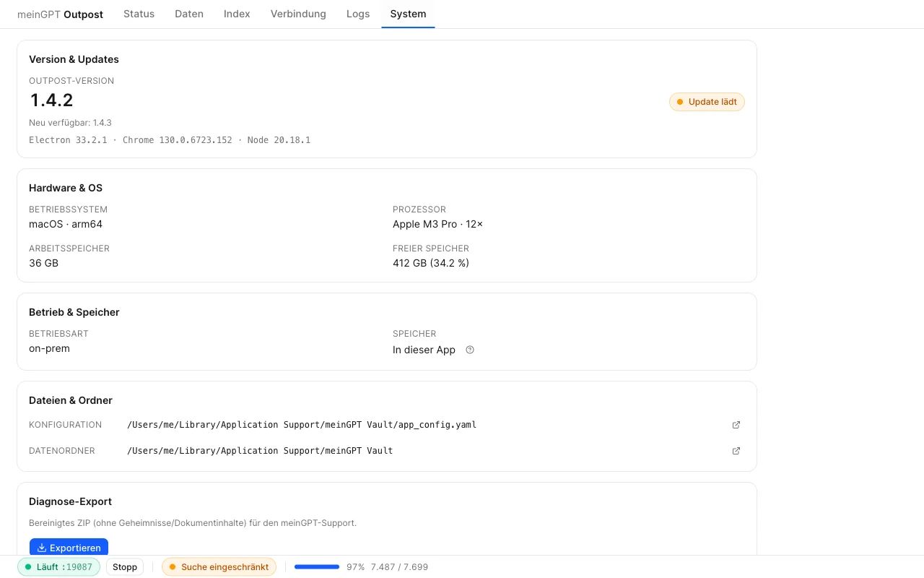Image resolution: width=924 pixels, height=578 pixels.
Task: Click the Neu verfügbar: 1.4.3 text
Action: click(70, 123)
